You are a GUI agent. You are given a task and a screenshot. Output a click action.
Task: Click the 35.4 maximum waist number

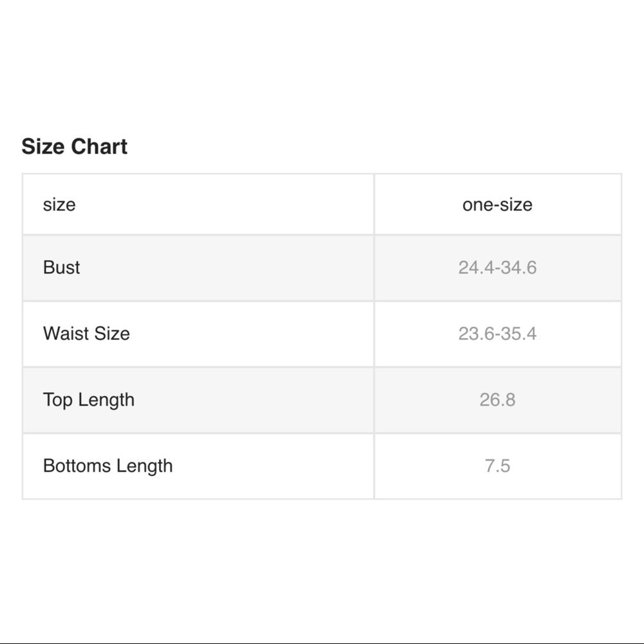click(x=519, y=334)
